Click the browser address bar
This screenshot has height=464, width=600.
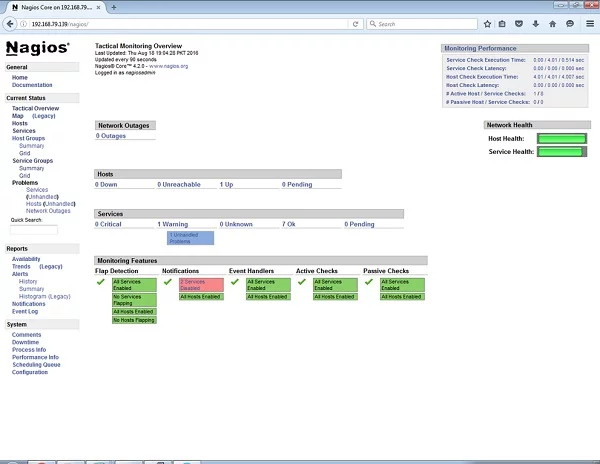tap(188, 24)
